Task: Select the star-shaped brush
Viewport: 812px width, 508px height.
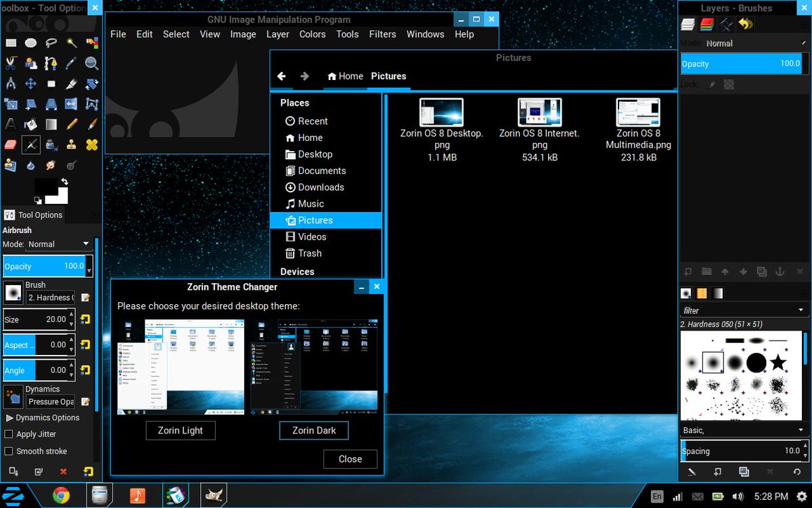Action: (778, 362)
